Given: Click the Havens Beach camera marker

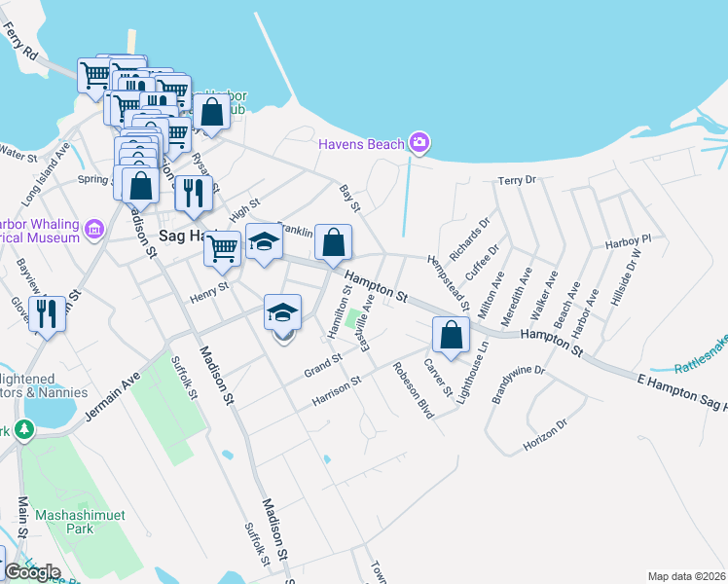Looking at the screenshot, I should [419, 142].
